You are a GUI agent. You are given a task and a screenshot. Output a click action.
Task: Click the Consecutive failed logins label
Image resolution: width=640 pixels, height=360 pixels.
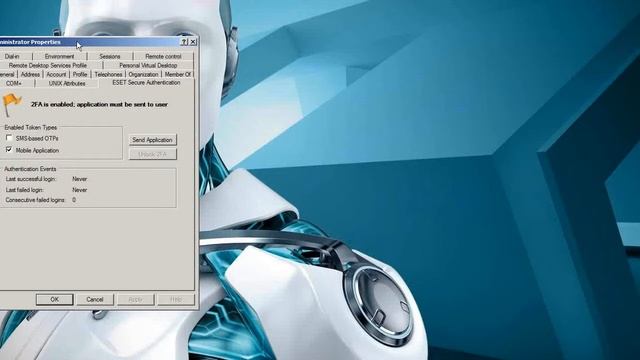(35, 200)
